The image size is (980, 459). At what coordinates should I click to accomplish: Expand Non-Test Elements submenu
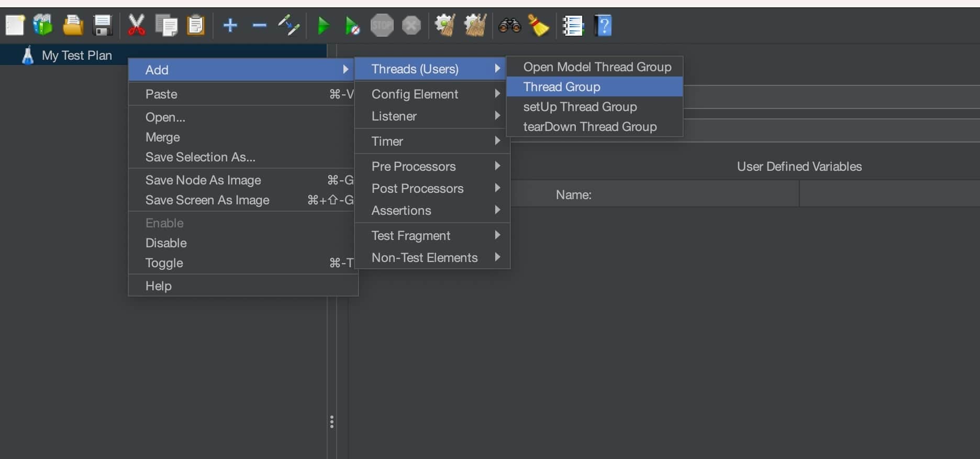coord(432,258)
